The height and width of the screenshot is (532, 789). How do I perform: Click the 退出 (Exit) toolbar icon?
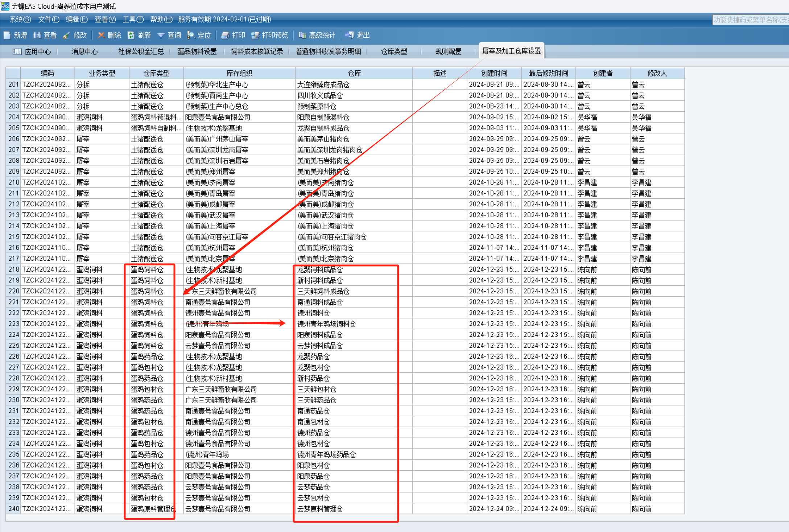350,35
